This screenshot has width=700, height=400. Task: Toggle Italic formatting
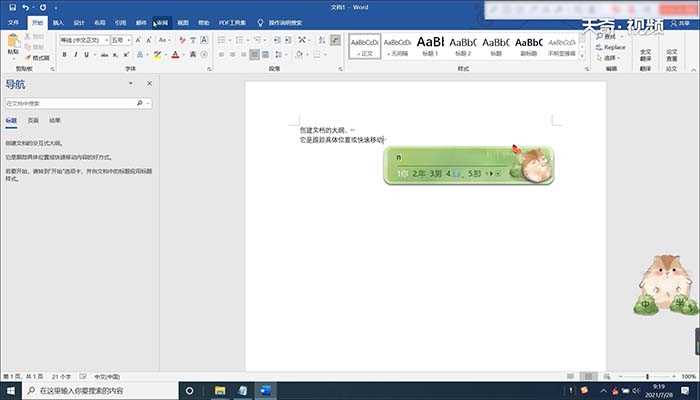(75, 55)
